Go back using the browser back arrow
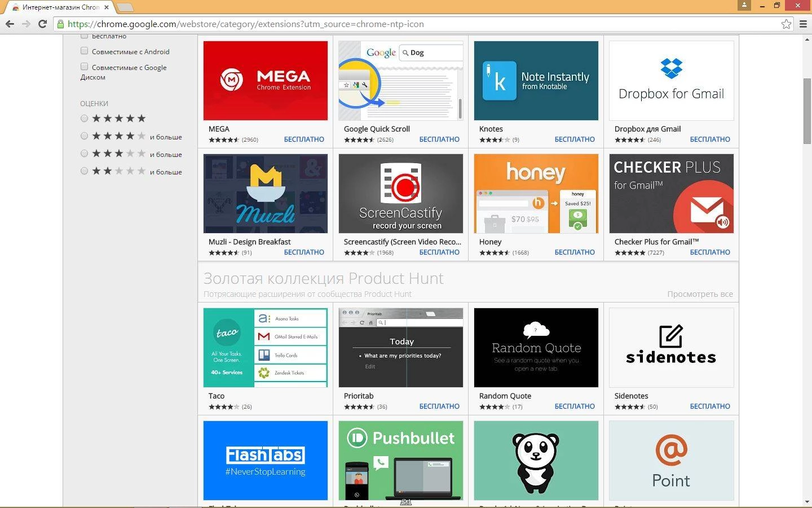Image resolution: width=812 pixels, height=508 pixels. click(10, 24)
